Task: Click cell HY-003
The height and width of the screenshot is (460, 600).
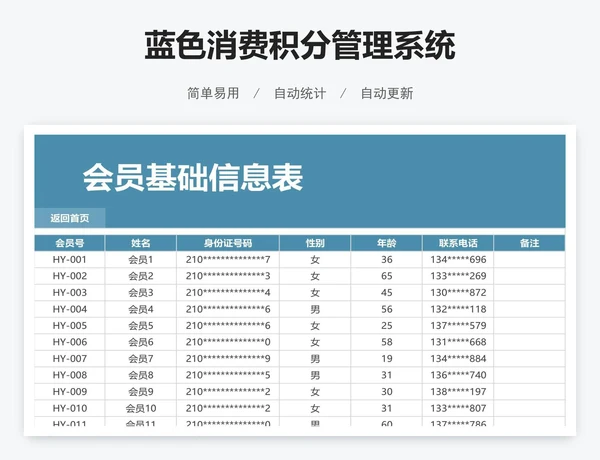Action: 70,292
